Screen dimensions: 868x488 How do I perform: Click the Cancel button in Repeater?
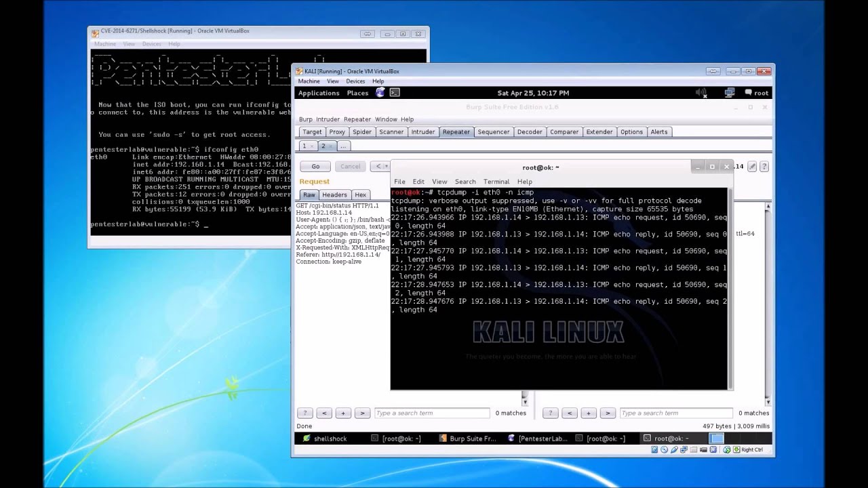[351, 166]
